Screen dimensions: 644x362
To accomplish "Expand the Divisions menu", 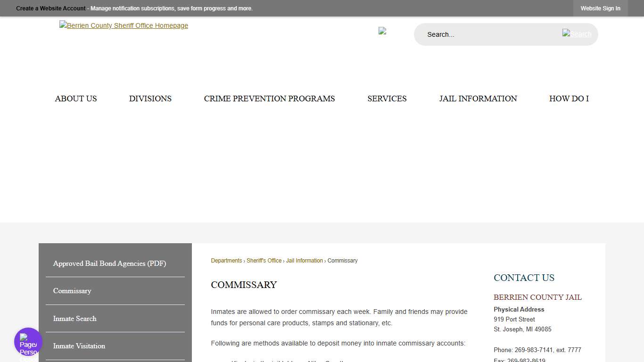I will click(150, 99).
